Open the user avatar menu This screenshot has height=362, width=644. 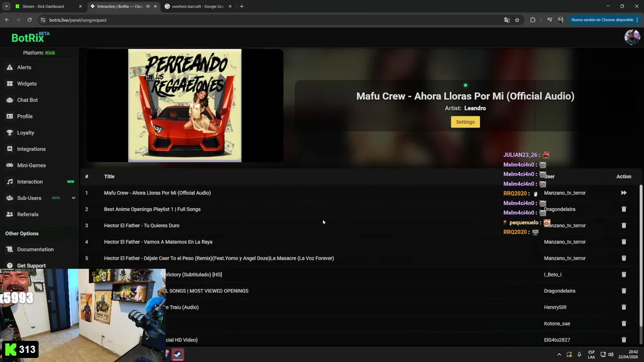click(632, 37)
